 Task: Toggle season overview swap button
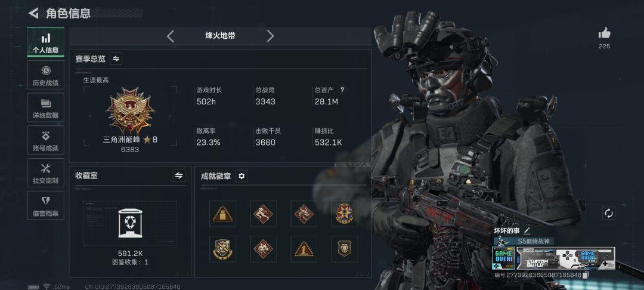(x=116, y=58)
